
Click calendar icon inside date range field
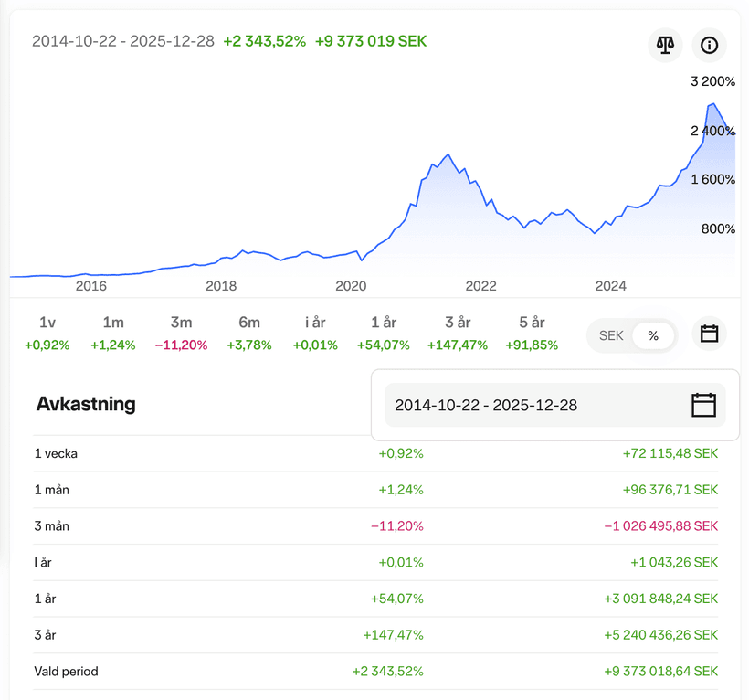[x=702, y=405]
